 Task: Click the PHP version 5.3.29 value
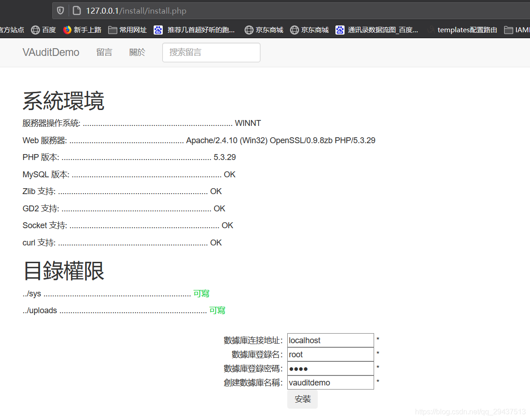pyautogui.click(x=225, y=157)
